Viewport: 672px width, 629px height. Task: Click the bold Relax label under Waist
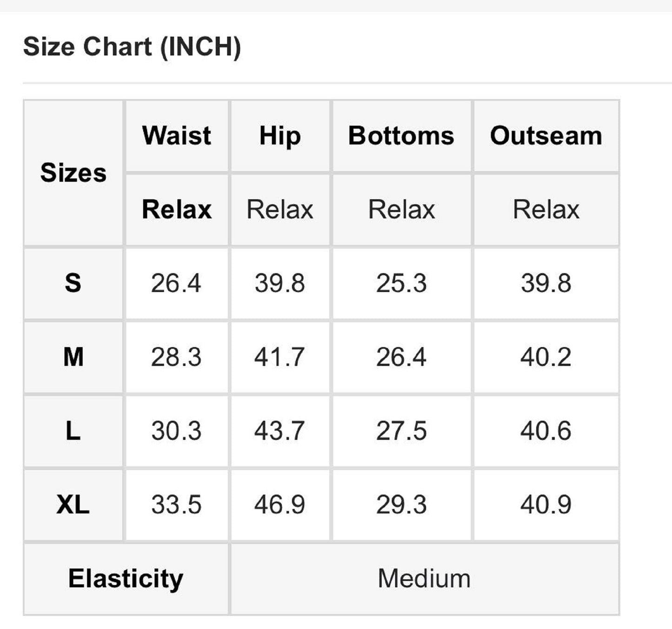pos(177,209)
